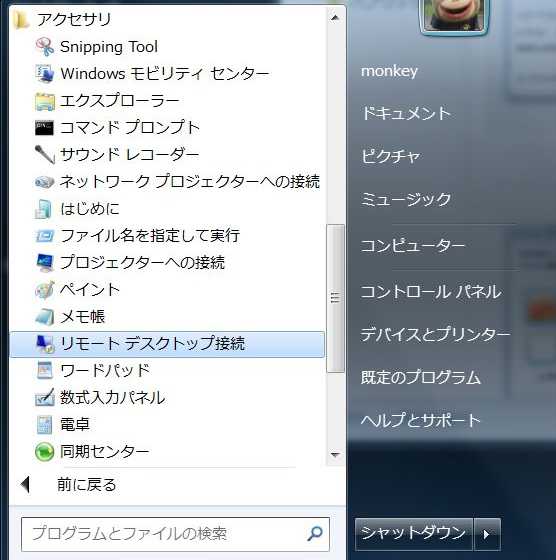The width and height of the screenshot is (556, 560).
Task: Click the scrollbar up arrow in program list
Action: (335, 17)
